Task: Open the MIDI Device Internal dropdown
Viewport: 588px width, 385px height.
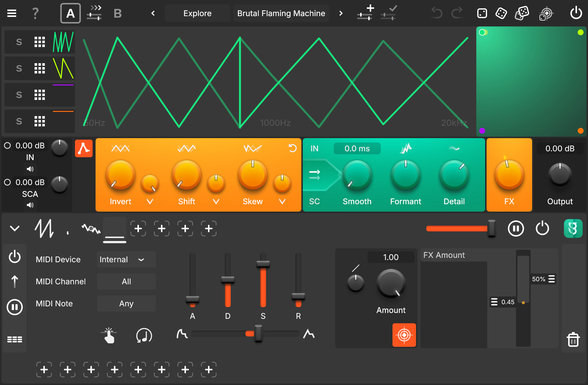Action: click(126, 259)
